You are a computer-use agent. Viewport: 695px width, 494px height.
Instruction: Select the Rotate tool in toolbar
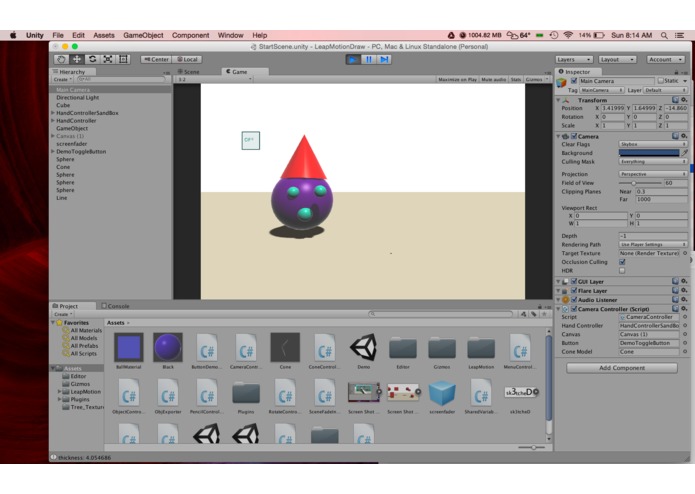point(92,59)
